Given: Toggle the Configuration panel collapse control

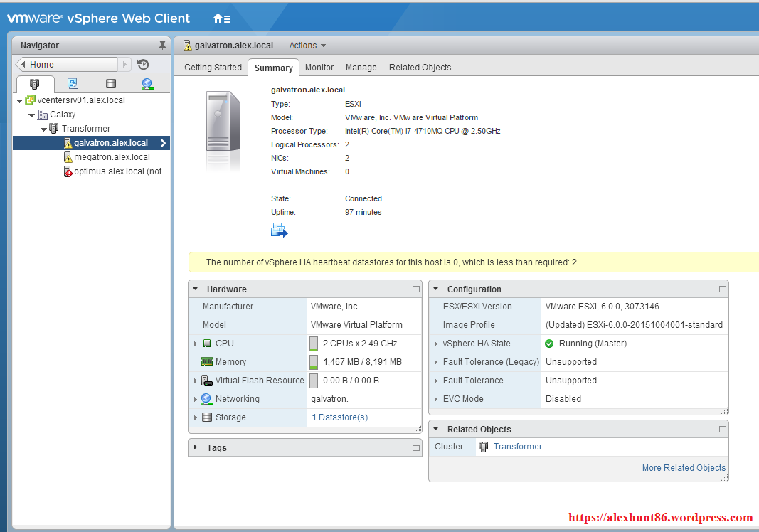Looking at the screenshot, I should click(x=437, y=289).
